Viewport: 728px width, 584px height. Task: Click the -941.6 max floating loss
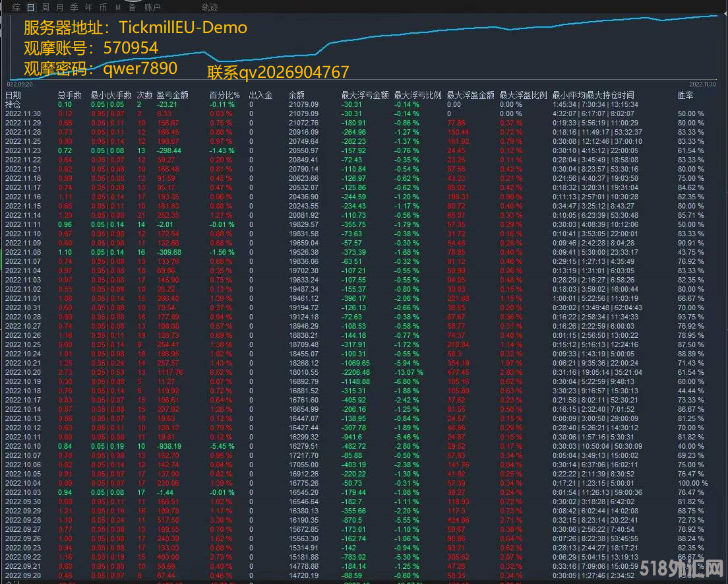click(x=351, y=437)
